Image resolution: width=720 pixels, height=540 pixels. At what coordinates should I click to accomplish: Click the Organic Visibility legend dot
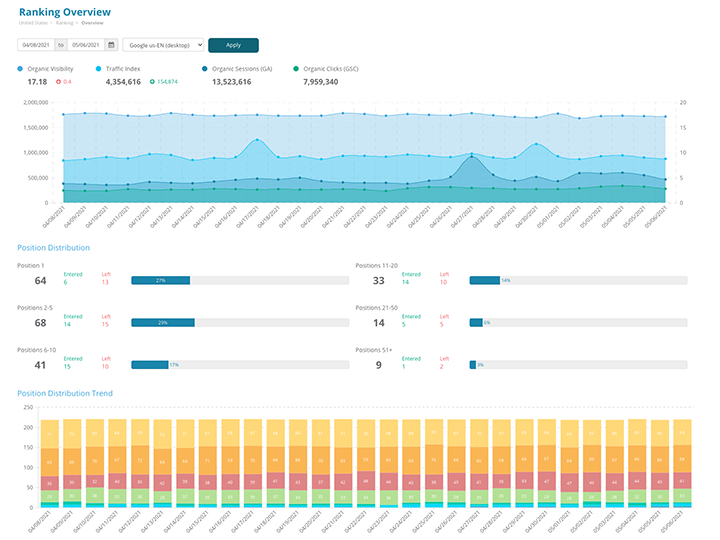point(20,68)
